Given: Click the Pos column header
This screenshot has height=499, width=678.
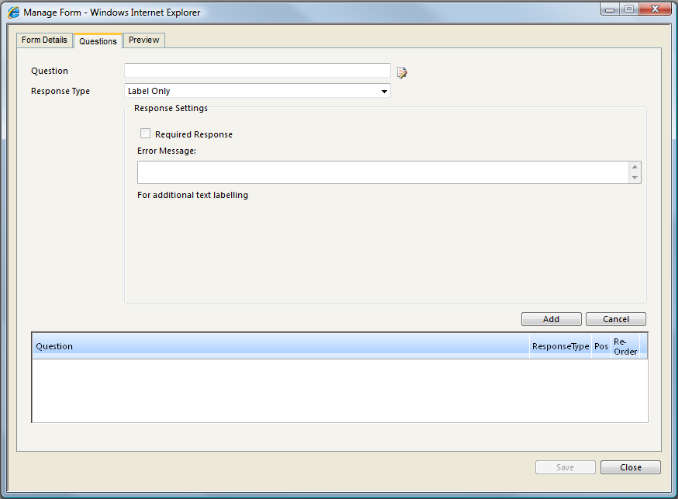Looking at the screenshot, I should click(x=601, y=346).
